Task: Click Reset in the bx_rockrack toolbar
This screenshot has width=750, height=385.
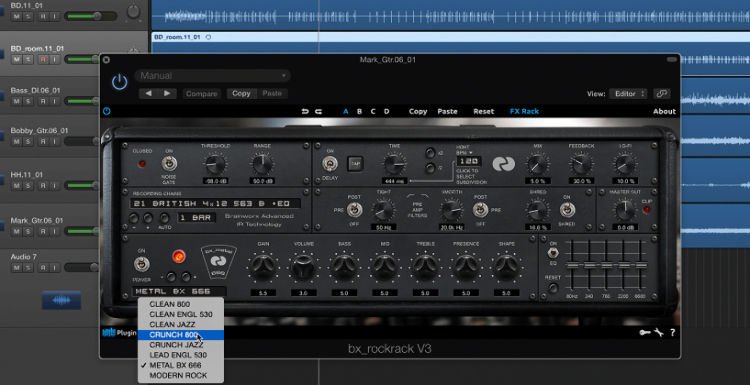Action: pyautogui.click(x=484, y=111)
